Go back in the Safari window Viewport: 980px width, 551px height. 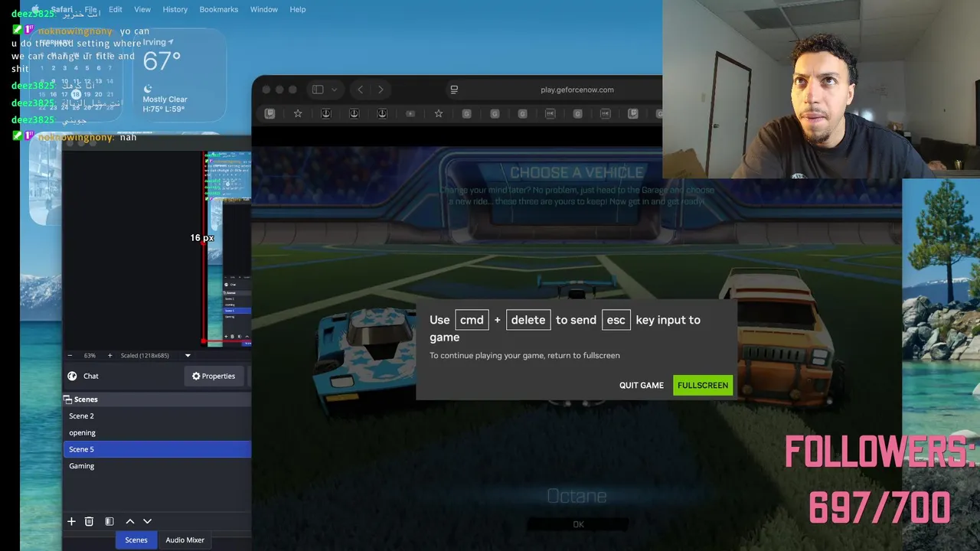(x=361, y=90)
